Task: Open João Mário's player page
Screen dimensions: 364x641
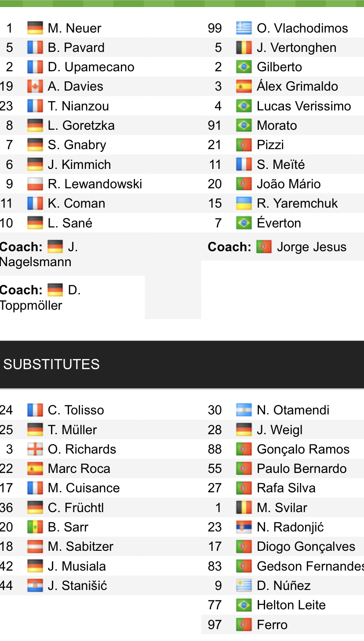Action: pos(288,184)
